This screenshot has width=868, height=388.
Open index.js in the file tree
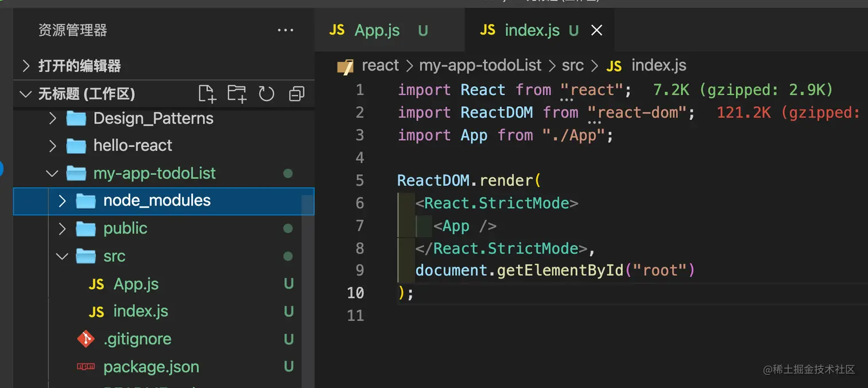click(141, 312)
